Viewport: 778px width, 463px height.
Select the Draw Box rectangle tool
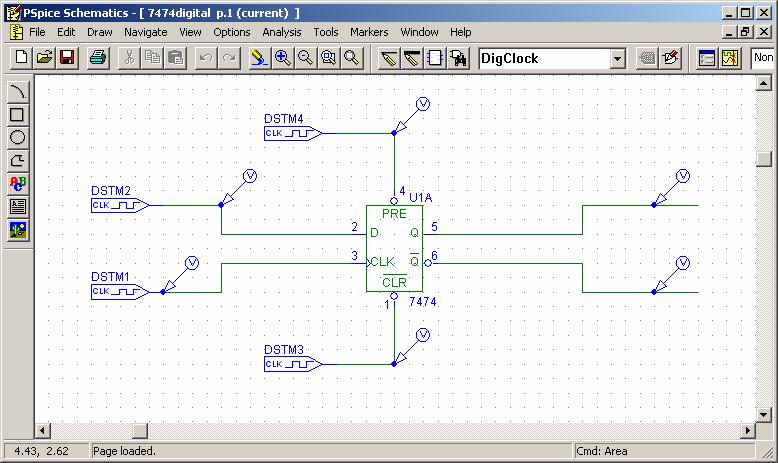coord(18,115)
